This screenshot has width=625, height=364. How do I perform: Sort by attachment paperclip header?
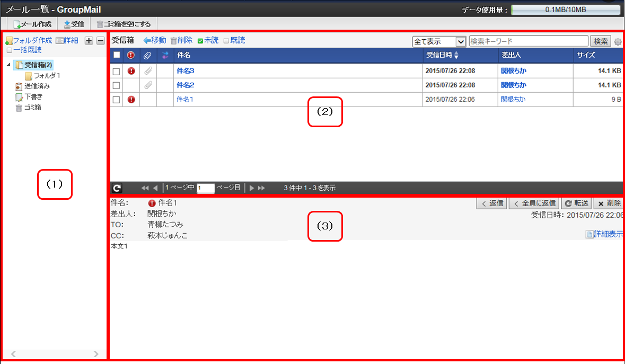click(147, 55)
